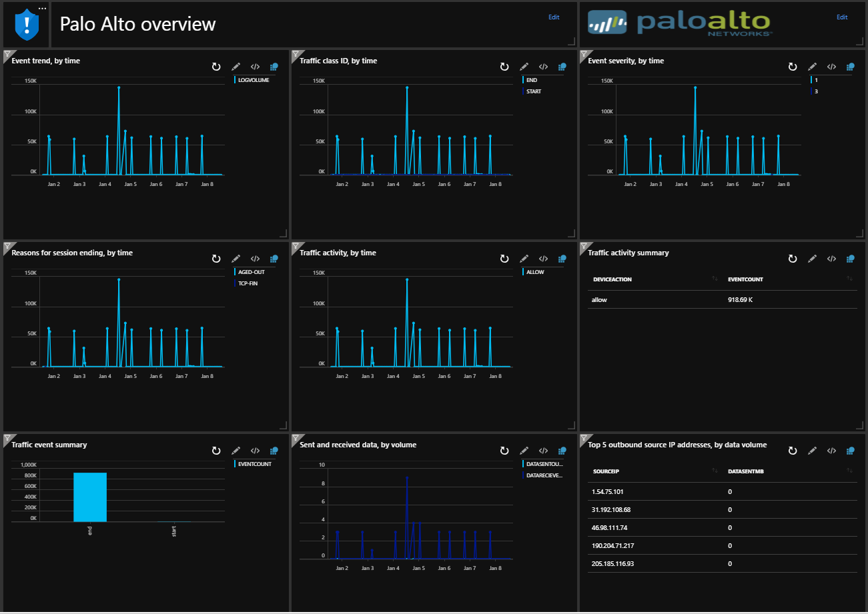Show the code for the Sent and received data tile

[543, 451]
